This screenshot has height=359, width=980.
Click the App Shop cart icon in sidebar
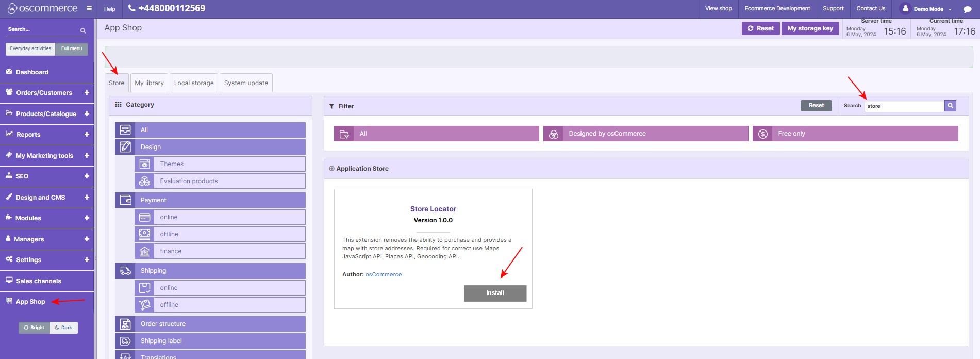pyautogui.click(x=9, y=301)
